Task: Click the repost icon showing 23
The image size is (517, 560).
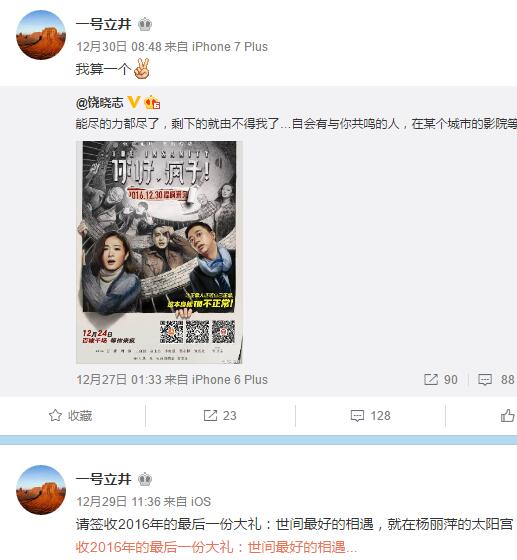Action: [210, 415]
